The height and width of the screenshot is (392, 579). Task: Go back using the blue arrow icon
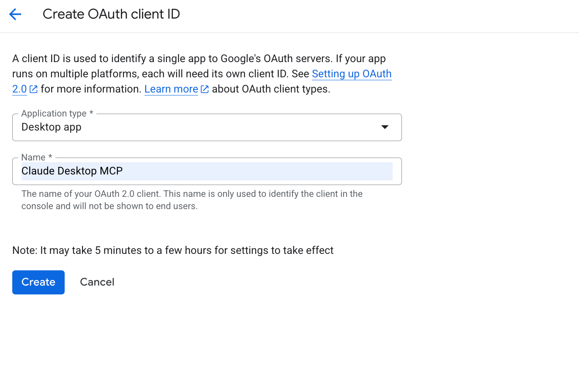click(15, 14)
